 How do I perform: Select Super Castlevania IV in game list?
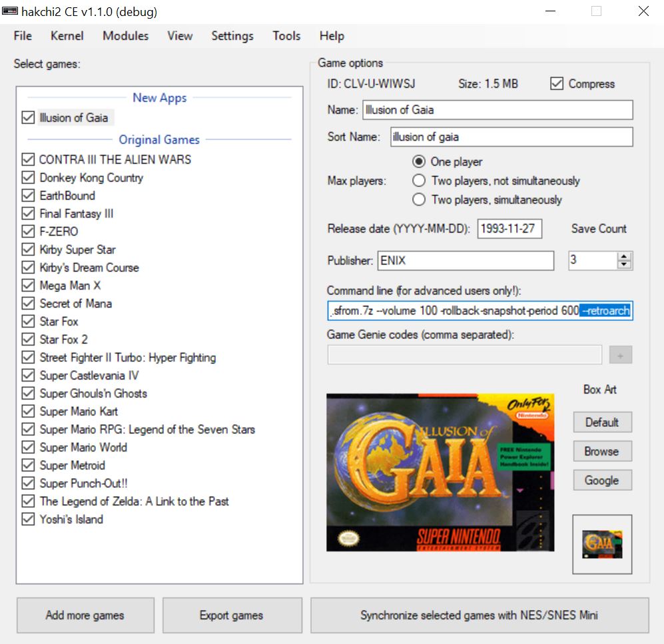[89, 376]
